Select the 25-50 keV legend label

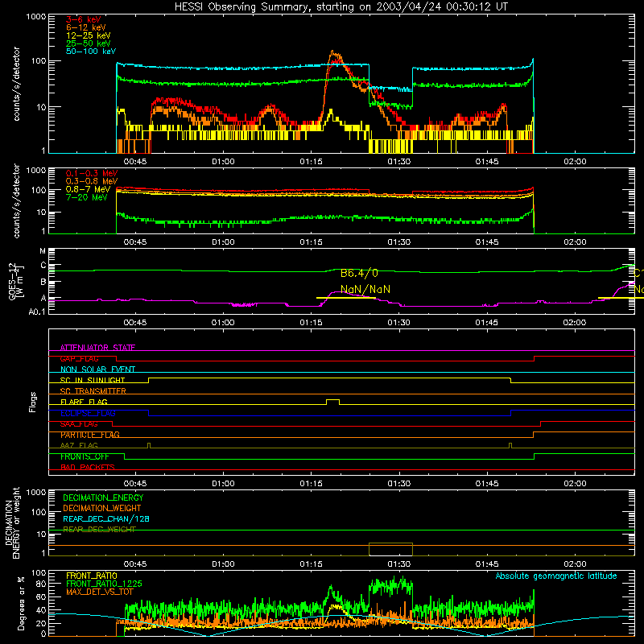89,43
